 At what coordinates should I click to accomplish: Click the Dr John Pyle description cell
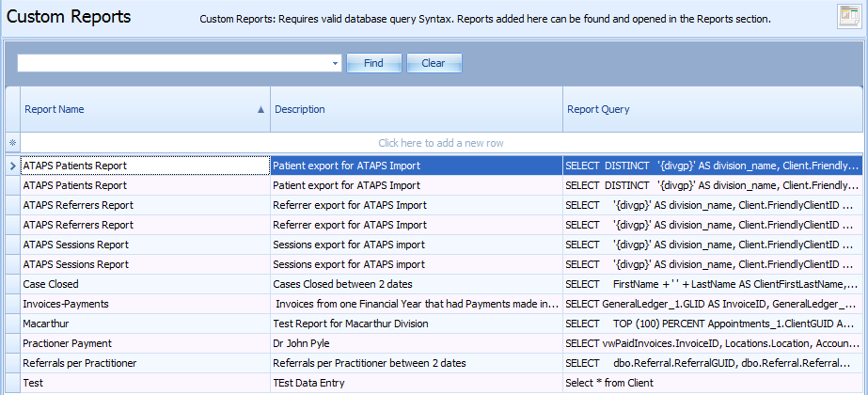point(417,343)
